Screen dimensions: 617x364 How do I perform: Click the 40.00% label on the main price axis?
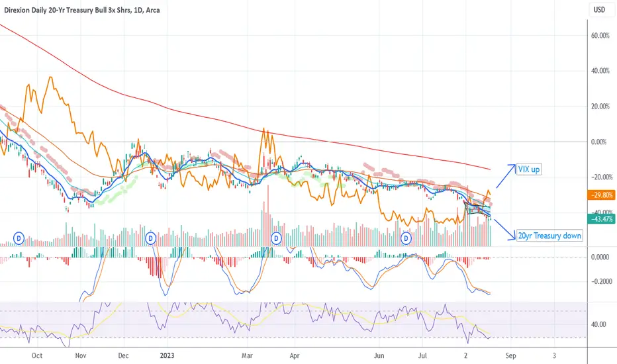(x=600, y=71)
